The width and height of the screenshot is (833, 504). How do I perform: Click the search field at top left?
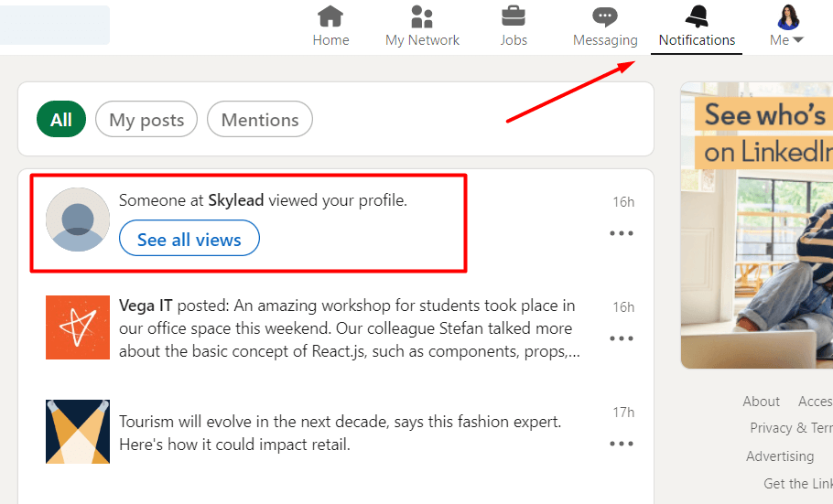pyautogui.click(x=55, y=26)
